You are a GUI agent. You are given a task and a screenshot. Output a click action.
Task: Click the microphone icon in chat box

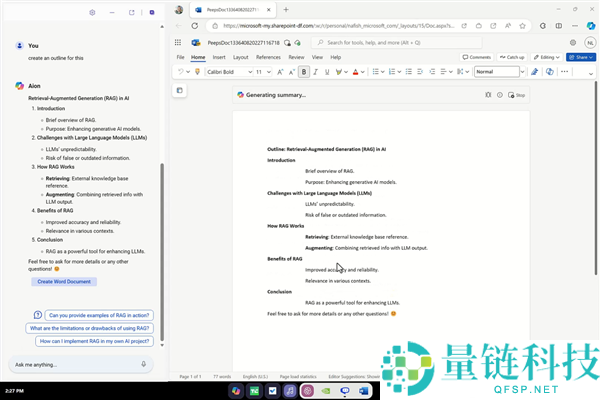143,364
